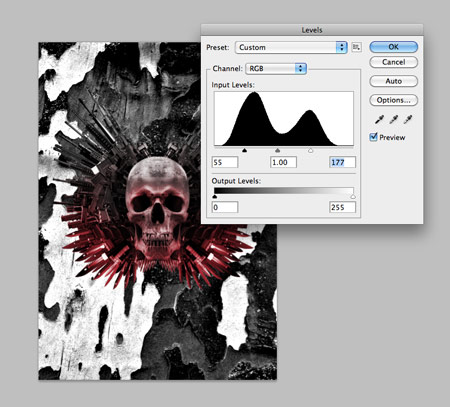Click the Cancel button
The height and width of the screenshot is (407, 450).
coord(394,62)
